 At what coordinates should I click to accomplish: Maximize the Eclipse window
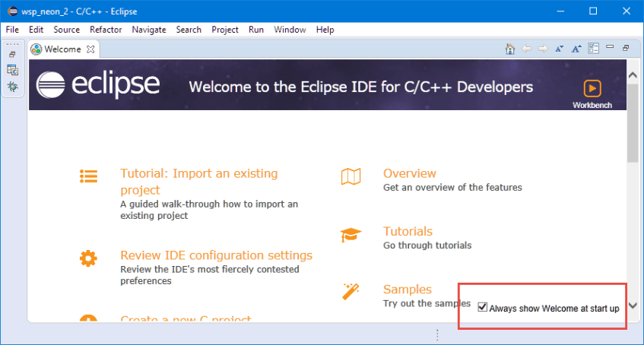593,11
